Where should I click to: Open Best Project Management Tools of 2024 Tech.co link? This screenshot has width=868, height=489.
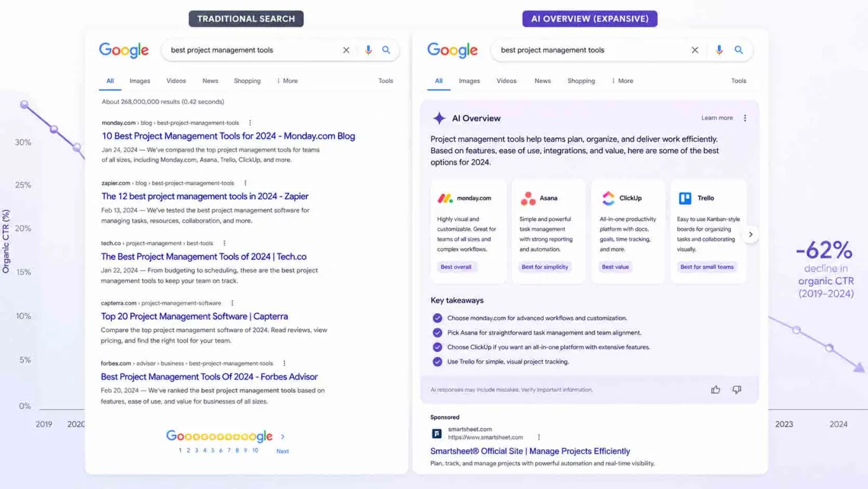pyautogui.click(x=204, y=256)
